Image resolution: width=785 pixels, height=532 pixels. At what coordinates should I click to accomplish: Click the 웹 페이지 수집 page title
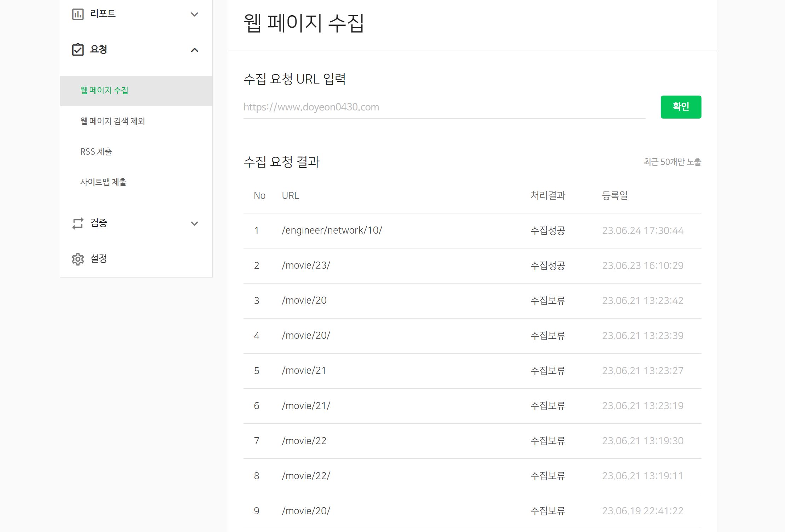click(x=304, y=23)
